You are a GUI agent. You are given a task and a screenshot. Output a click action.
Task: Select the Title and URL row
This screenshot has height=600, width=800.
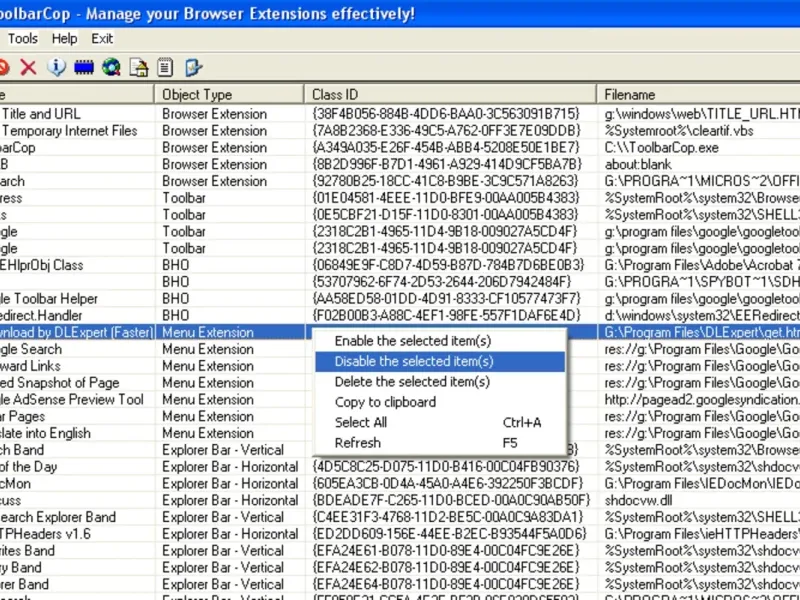click(400, 113)
